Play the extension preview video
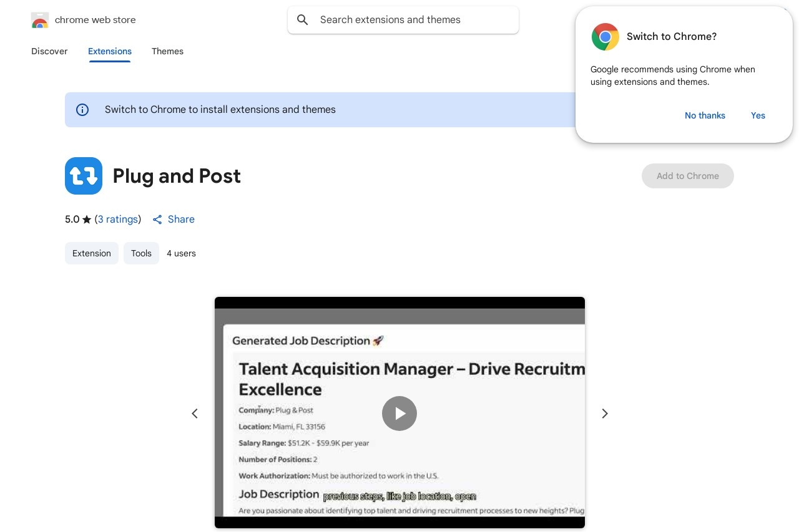Screen dimensions: 799x532 click(x=399, y=414)
